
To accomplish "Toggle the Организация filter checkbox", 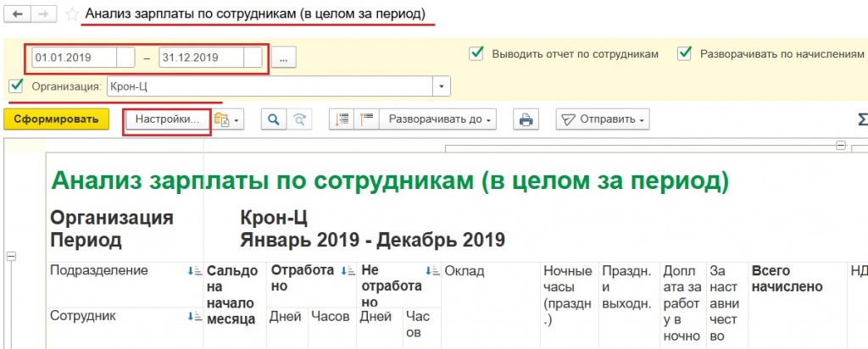I will click(17, 86).
